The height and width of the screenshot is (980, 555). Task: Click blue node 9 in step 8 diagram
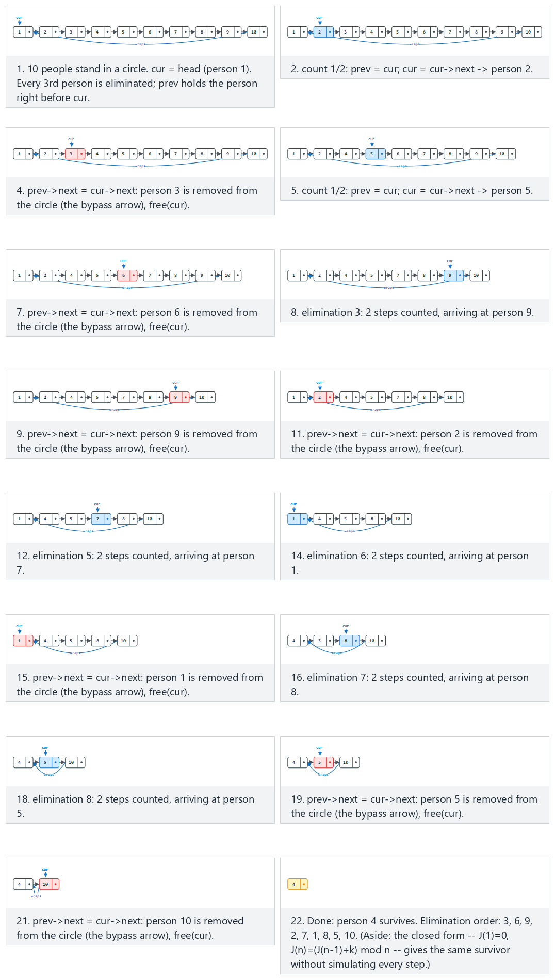click(x=454, y=275)
